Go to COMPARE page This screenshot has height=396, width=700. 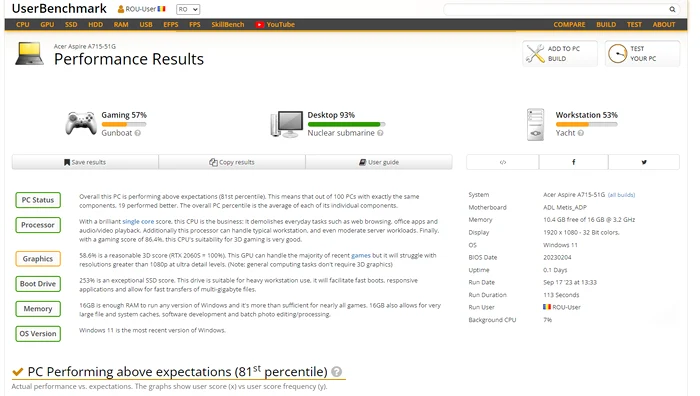click(x=569, y=25)
